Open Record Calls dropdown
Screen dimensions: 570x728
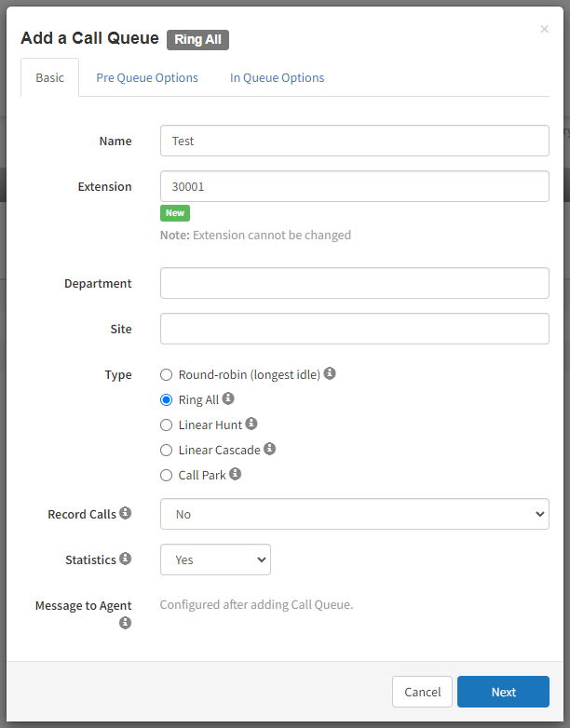click(355, 514)
